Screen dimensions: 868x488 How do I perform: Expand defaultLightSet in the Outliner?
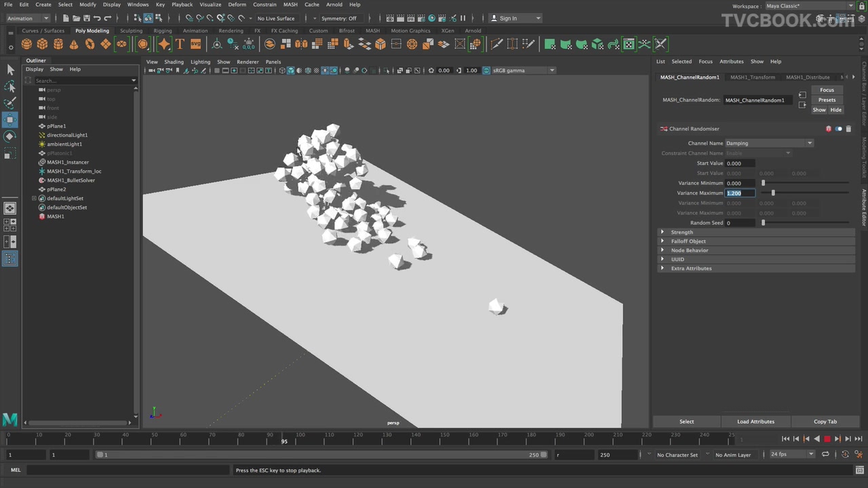point(34,199)
